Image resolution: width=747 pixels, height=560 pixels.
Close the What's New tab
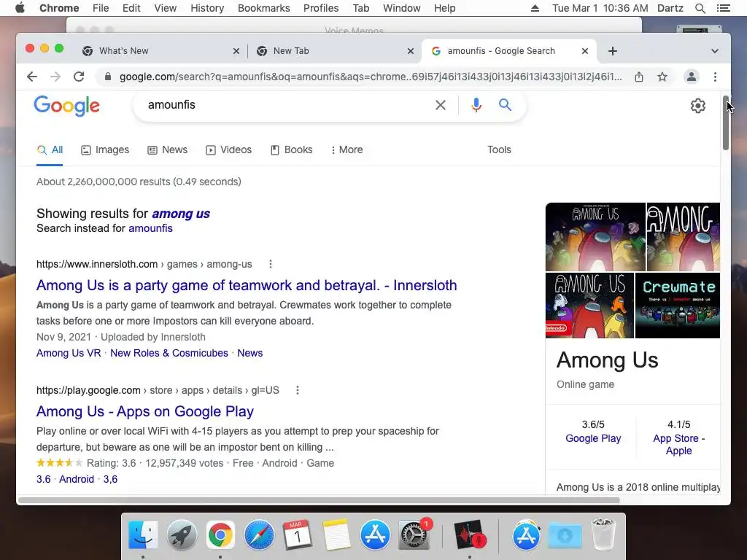pos(236,51)
